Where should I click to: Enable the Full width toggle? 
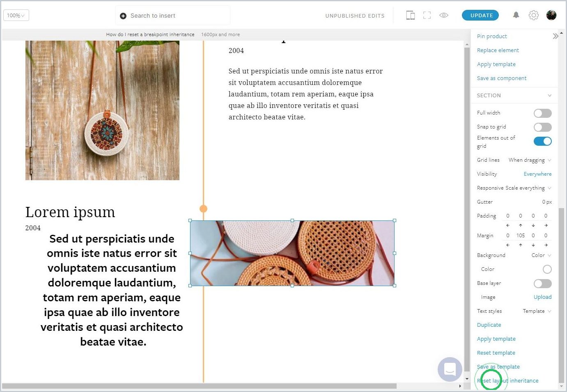coord(542,113)
